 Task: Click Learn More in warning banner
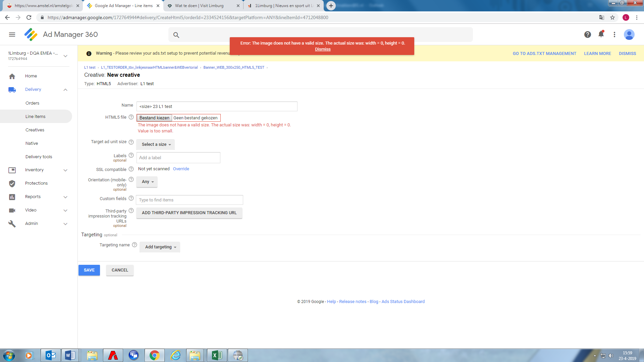pyautogui.click(x=597, y=54)
